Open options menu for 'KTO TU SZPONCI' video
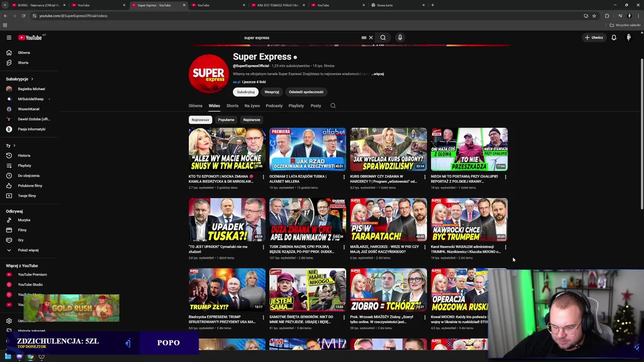Screen dimensions: 644x362 click(263, 177)
